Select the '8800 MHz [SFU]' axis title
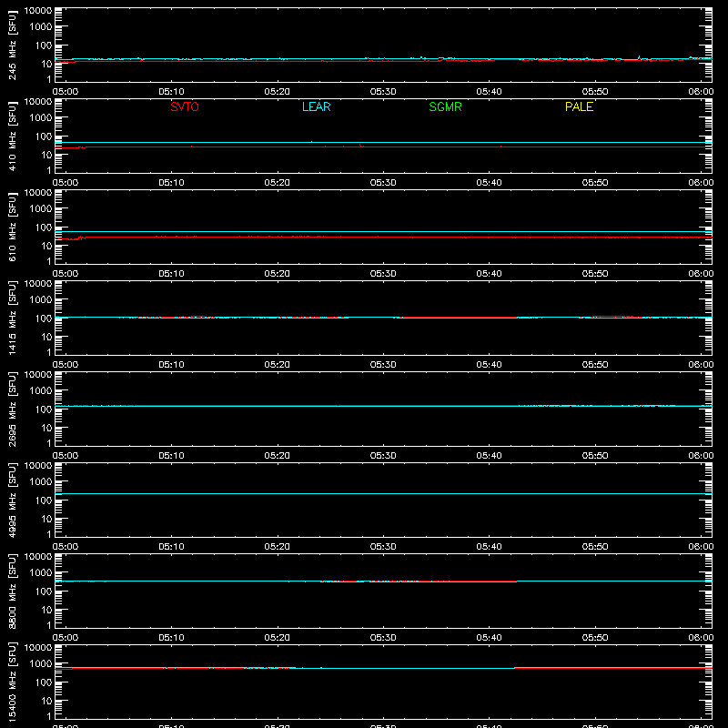Image resolution: width=728 pixels, height=728 pixels. 12,591
